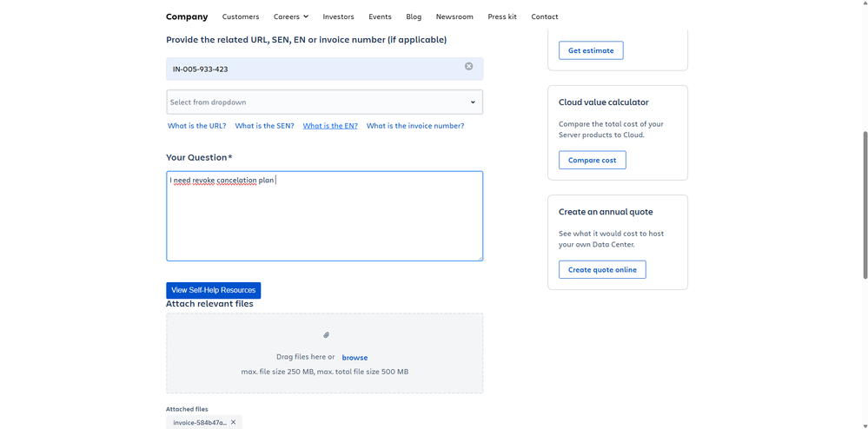Click the browse link to upload files
The width and height of the screenshot is (868, 429).
pos(354,358)
